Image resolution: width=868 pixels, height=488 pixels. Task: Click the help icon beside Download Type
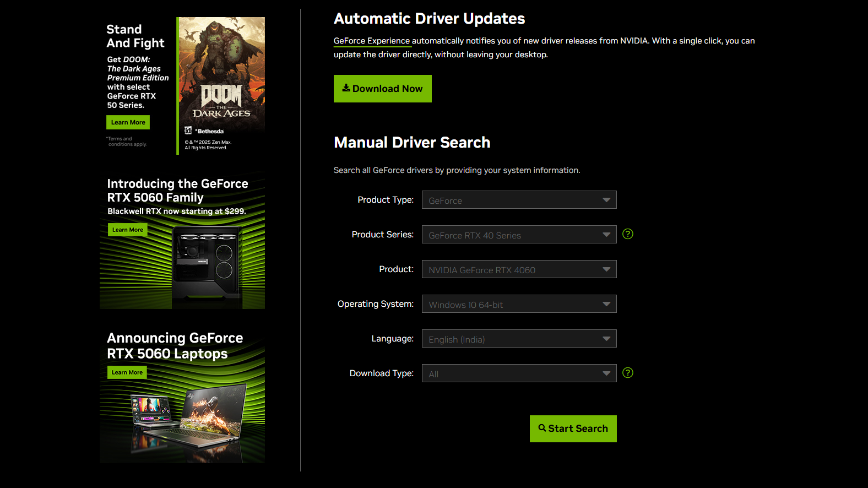[x=627, y=373]
